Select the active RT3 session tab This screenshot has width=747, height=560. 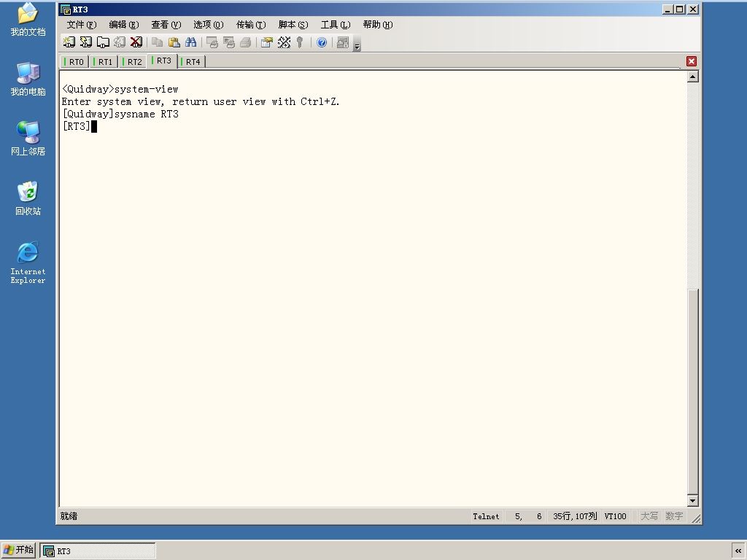[162, 61]
